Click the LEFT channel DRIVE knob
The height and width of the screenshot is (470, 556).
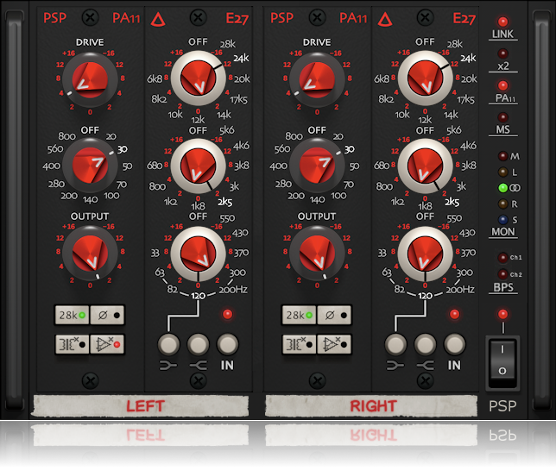tap(90, 80)
